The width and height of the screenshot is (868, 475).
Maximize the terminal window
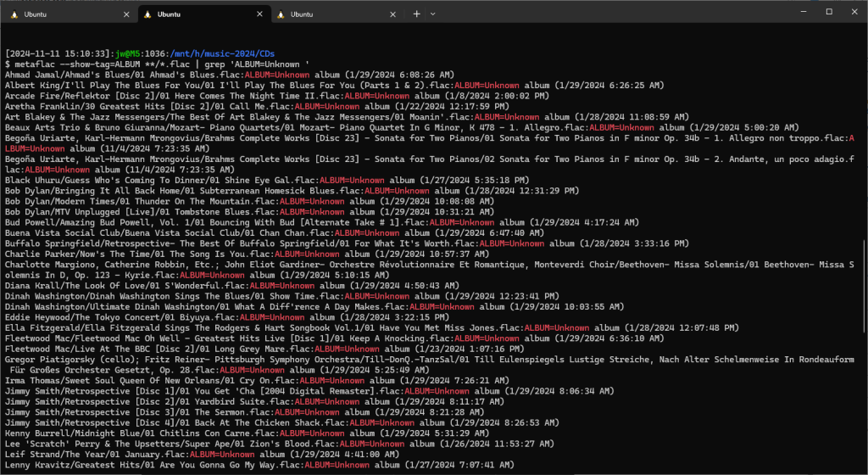[828, 12]
